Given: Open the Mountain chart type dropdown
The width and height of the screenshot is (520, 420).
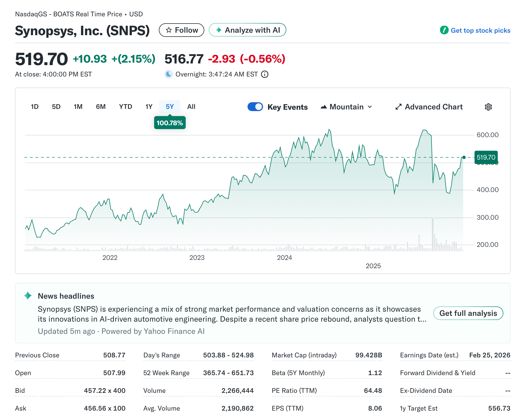Looking at the screenshot, I should [346, 107].
